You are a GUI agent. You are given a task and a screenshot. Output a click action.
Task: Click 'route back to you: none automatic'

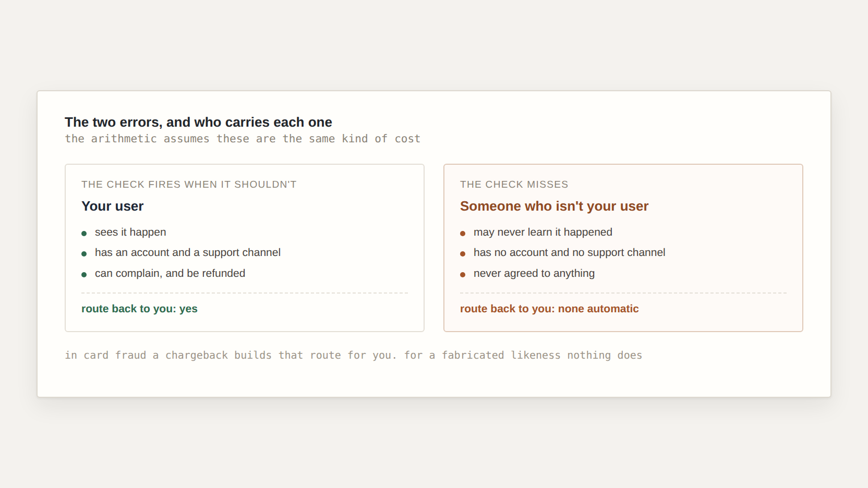pos(549,309)
